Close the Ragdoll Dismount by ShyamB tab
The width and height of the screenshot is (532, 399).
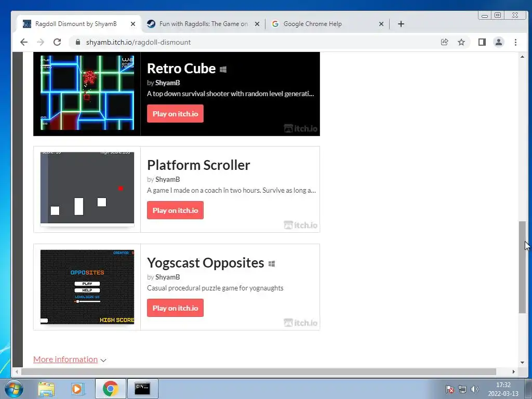pyautogui.click(x=133, y=24)
